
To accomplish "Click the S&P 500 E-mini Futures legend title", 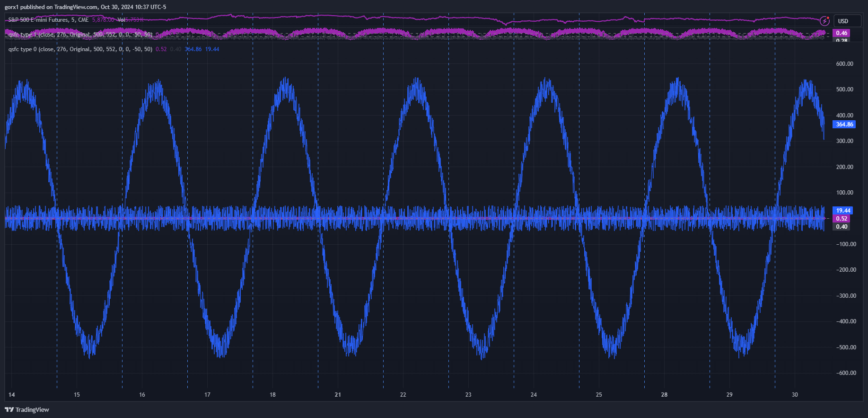I will click(x=48, y=20).
